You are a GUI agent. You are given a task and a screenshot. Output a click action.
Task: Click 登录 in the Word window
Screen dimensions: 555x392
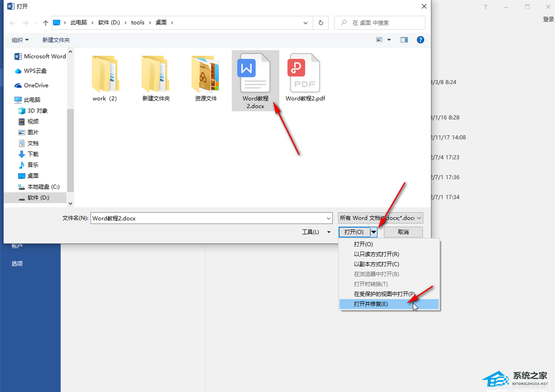(549, 19)
